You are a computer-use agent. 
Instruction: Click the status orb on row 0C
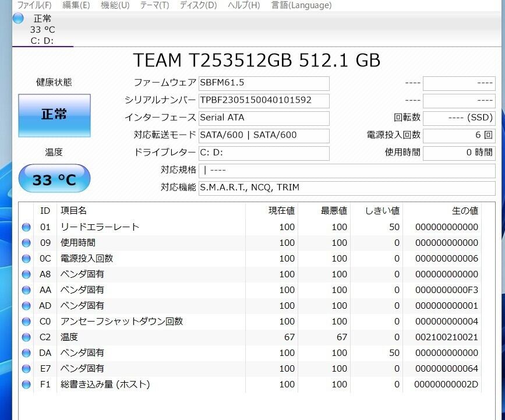coord(26,259)
